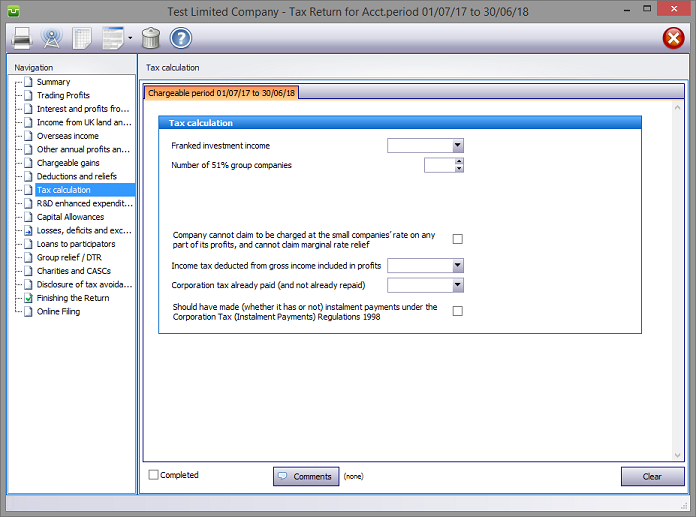The height and width of the screenshot is (517, 696).
Task: Mark the section as Completed
Action: [154, 475]
